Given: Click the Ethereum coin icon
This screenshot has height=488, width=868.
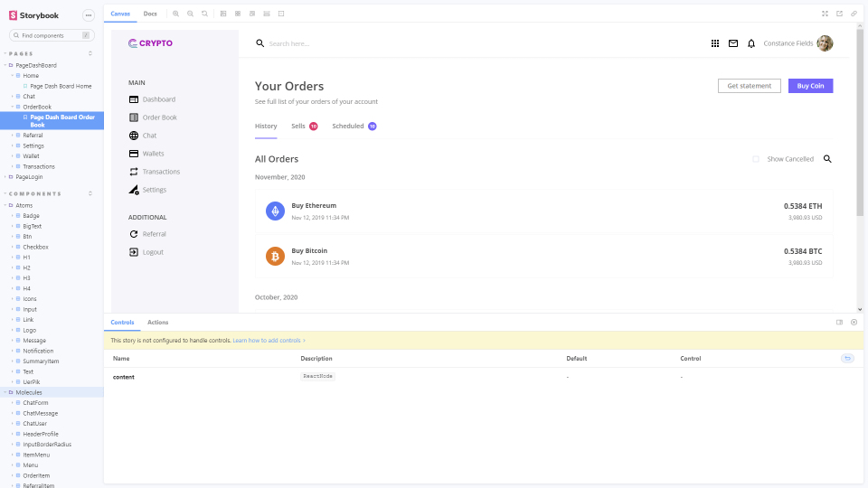Looking at the screenshot, I should 275,211.
